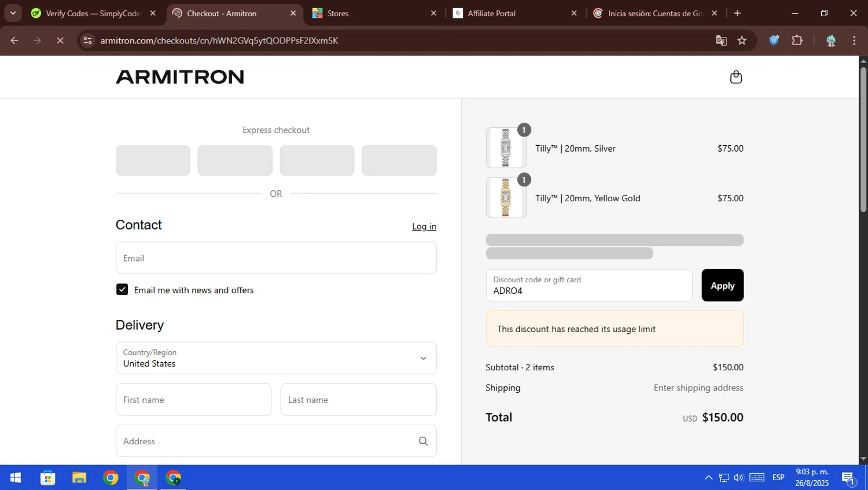This screenshot has height=490, width=868.
Task: Click the browser address bar URL
Action: click(219, 40)
